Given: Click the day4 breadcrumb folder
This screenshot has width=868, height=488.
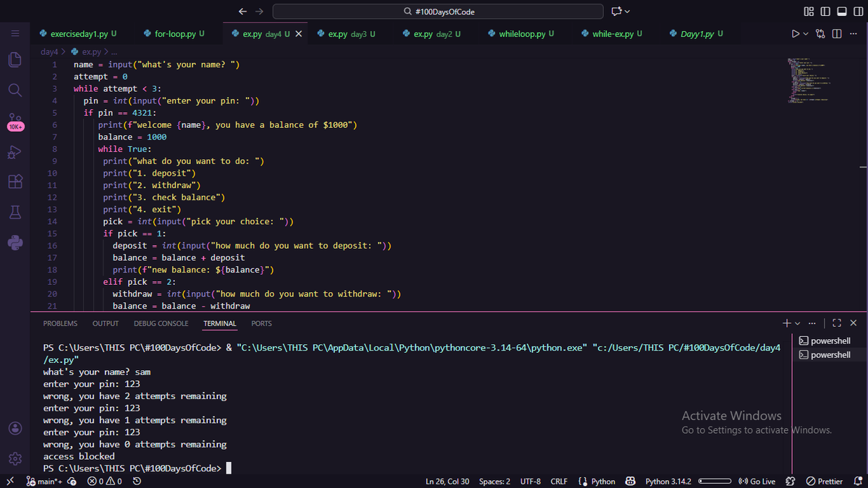Looking at the screenshot, I should (50, 52).
